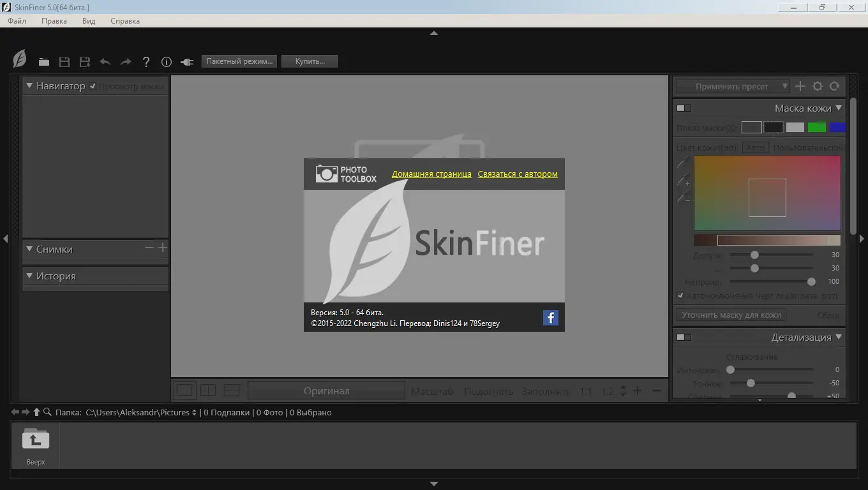Open the Правка menu
This screenshot has height=490, width=868.
point(54,21)
